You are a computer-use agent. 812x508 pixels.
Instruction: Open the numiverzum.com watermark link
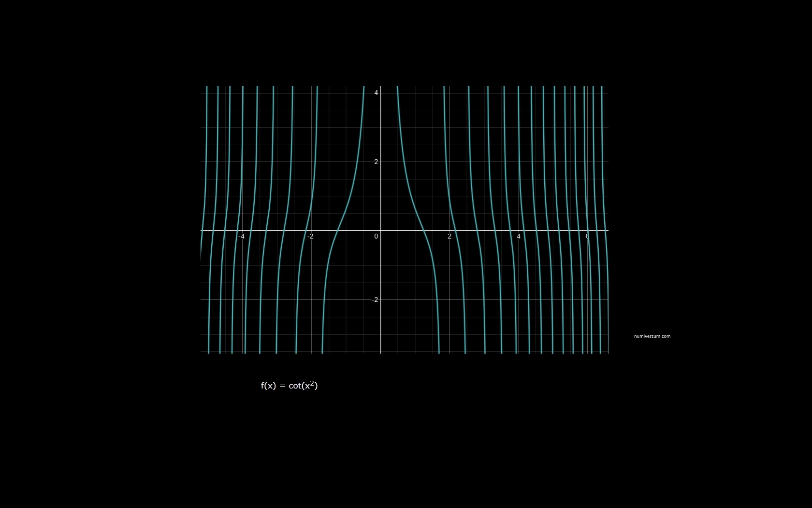coord(652,336)
